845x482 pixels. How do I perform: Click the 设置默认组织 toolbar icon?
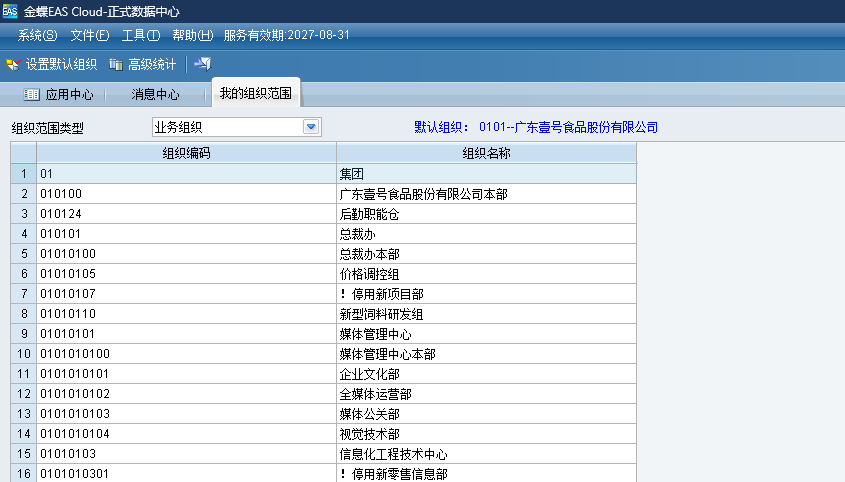click(13, 65)
